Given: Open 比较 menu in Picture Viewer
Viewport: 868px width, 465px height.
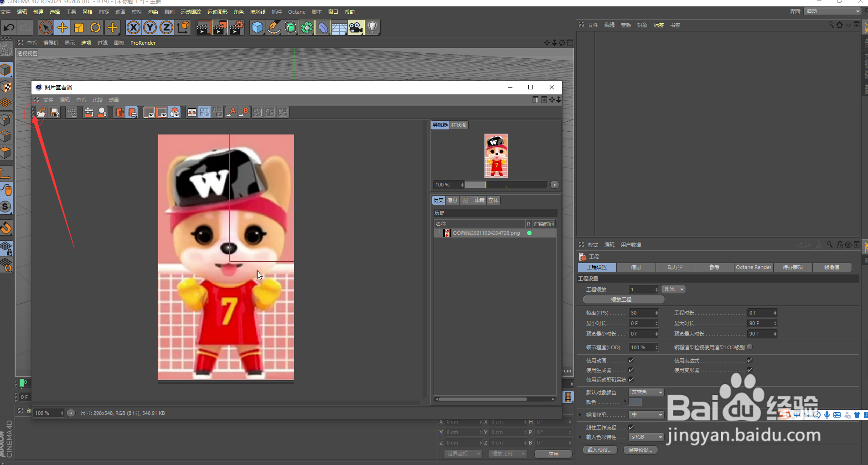Looking at the screenshot, I should (x=97, y=100).
